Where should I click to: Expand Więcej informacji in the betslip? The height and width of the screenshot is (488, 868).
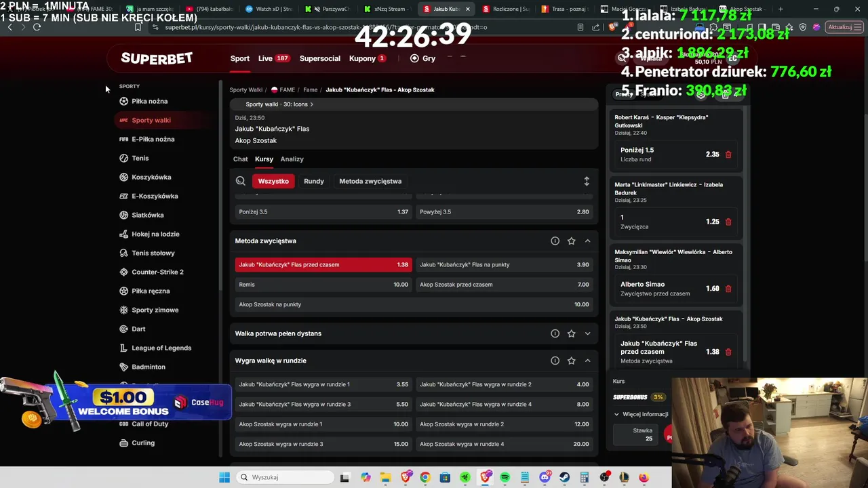click(x=641, y=414)
